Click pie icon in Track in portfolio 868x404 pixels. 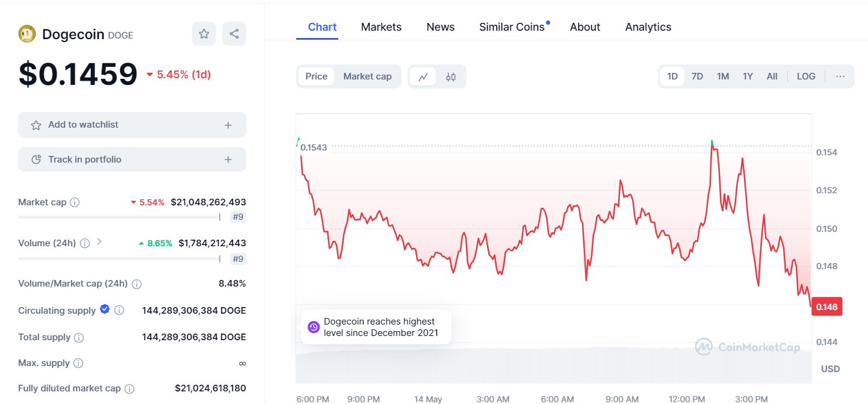[x=36, y=160]
